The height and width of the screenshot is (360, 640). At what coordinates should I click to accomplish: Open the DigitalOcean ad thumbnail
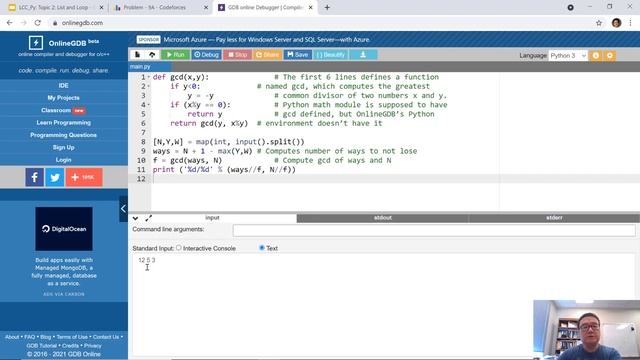(x=64, y=229)
